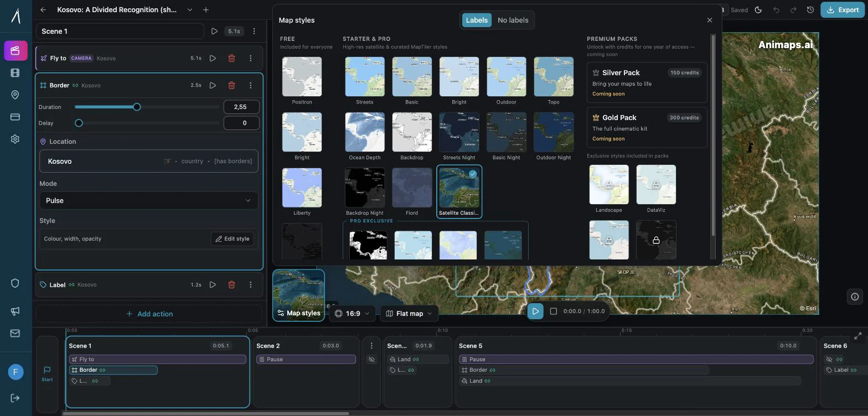Screen dimensions: 868x416
Task: Choose the Streets map style
Action: click(365, 81)
